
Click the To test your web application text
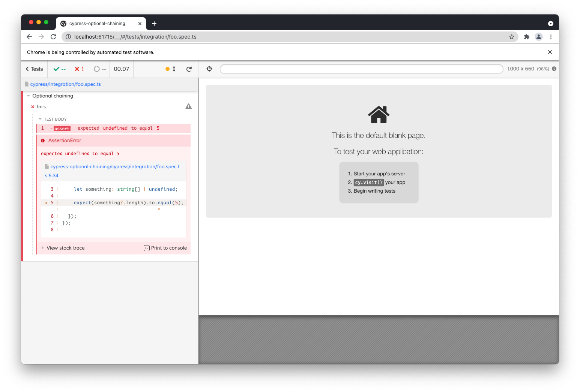click(379, 152)
